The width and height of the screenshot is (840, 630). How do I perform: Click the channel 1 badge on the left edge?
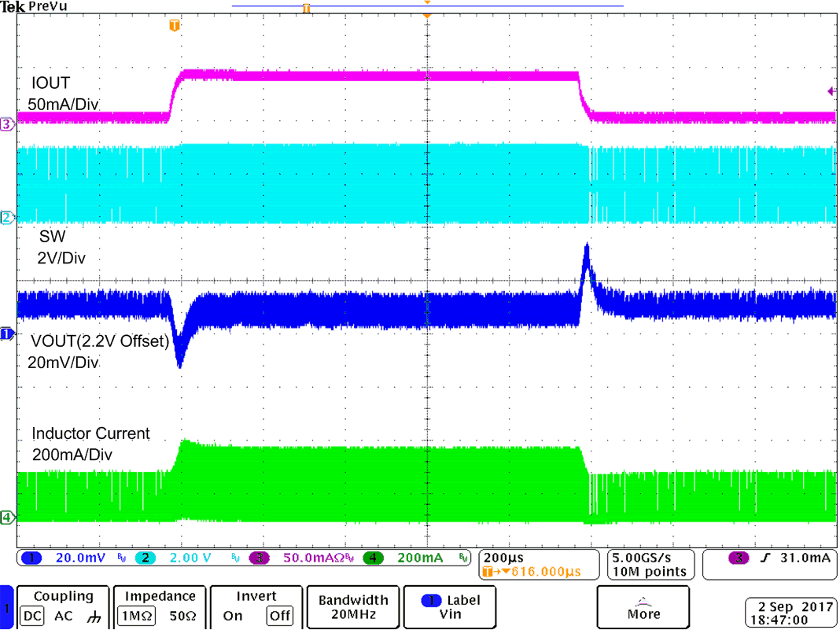(7, 333)
